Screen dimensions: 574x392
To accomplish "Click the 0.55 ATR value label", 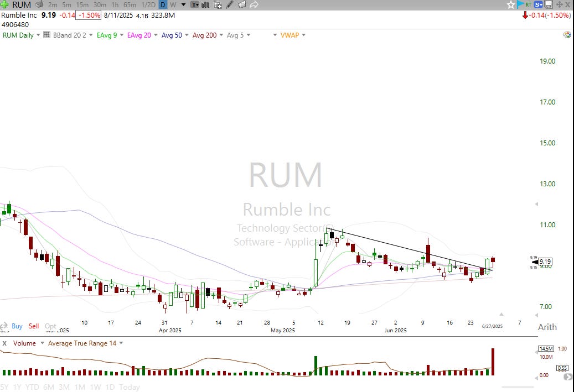I will (x=562, y=368).
